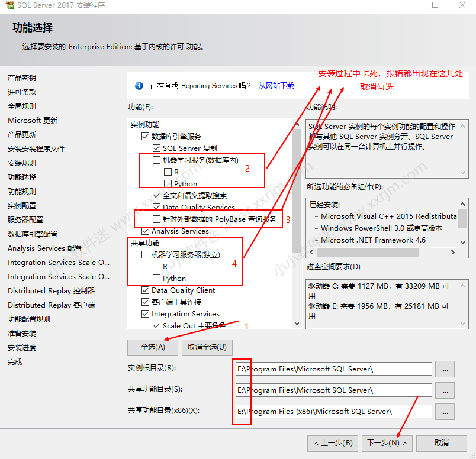Click the 产品密钥 step in sidebar
The image size is (476, 459).
[x=22, y=78]
